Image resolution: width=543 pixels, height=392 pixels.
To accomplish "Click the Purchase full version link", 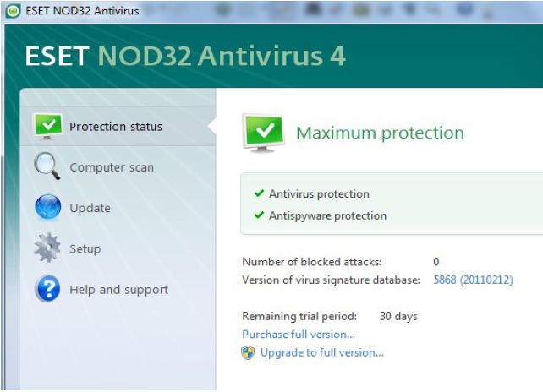I will pyautogui.click(x=299, y=335).
